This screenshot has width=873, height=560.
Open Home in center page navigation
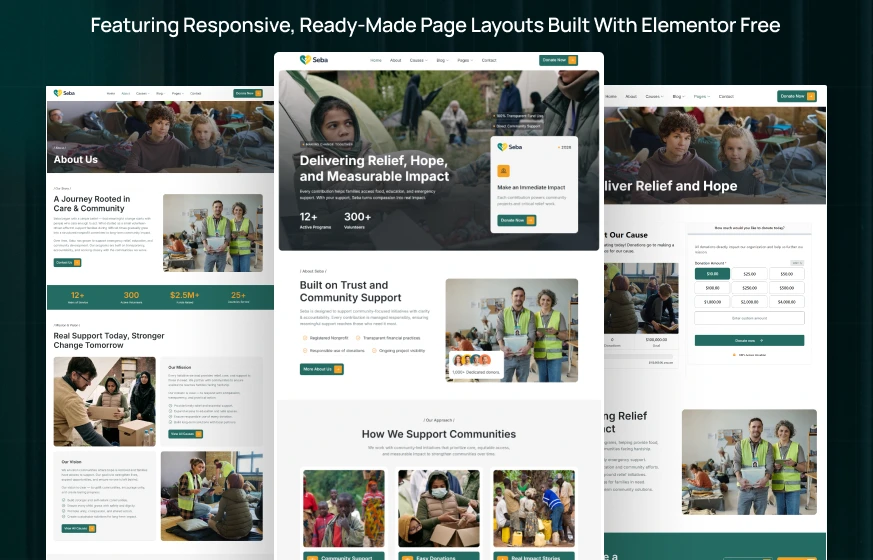pos(376,60)
